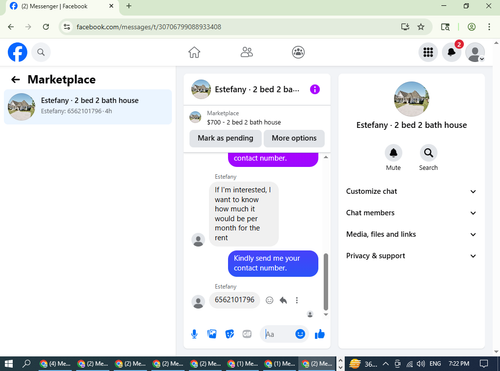Expand the Customize chat section
The image size is (500, 371).
click(x=411, y=191)
